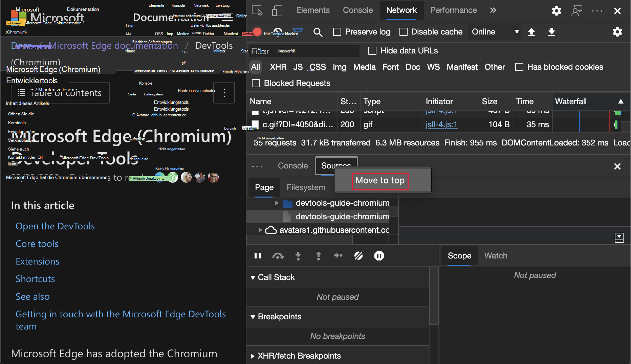This screenshot has height=364, width=631.
Task: Open the Filesystem tab in Sources
Action: tap(306, 187)
